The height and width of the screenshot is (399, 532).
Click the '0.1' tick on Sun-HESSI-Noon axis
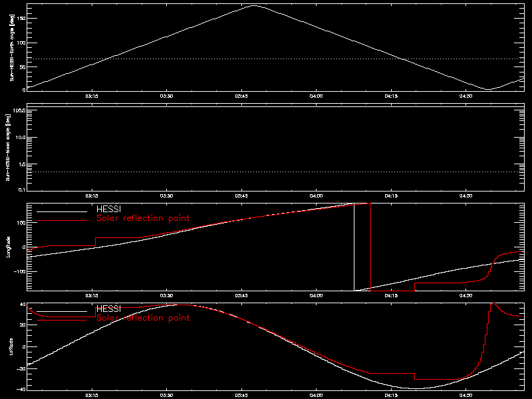tap(22, 190)
